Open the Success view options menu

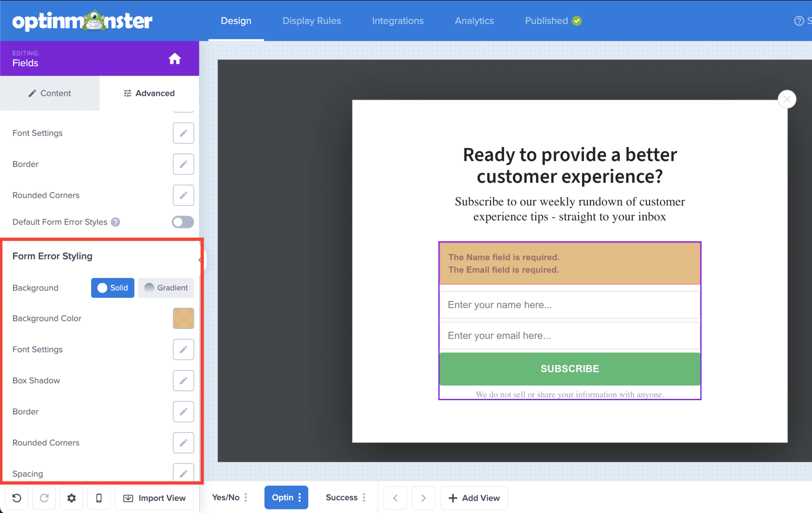click(x=365, y=498)
